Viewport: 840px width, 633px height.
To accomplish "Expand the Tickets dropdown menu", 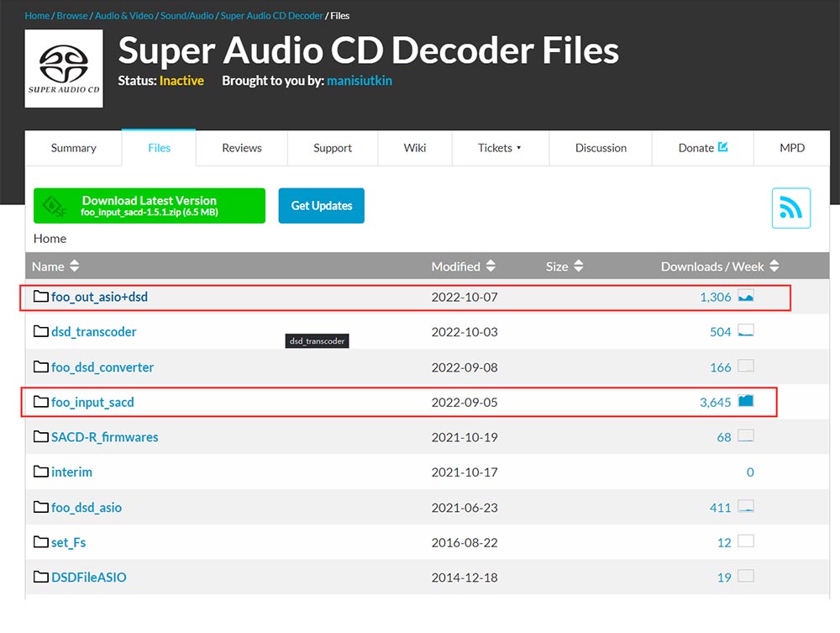I will click(500, 148).
